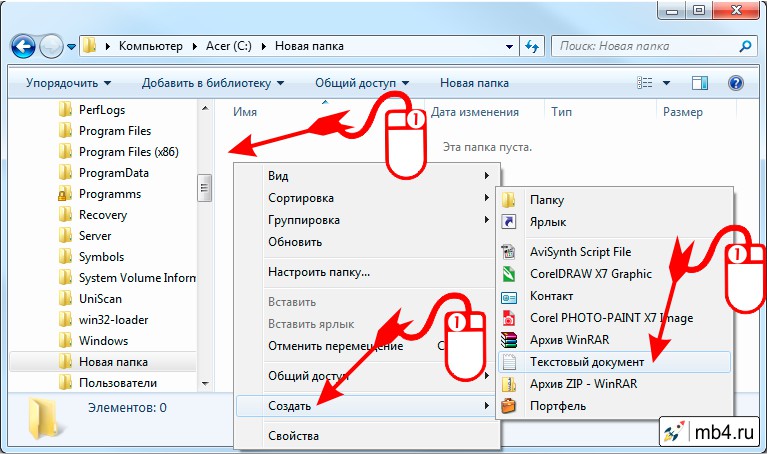Click the search field 'Поиск: Новая папка'
The image size is (767, 454).
coord(653,46)
